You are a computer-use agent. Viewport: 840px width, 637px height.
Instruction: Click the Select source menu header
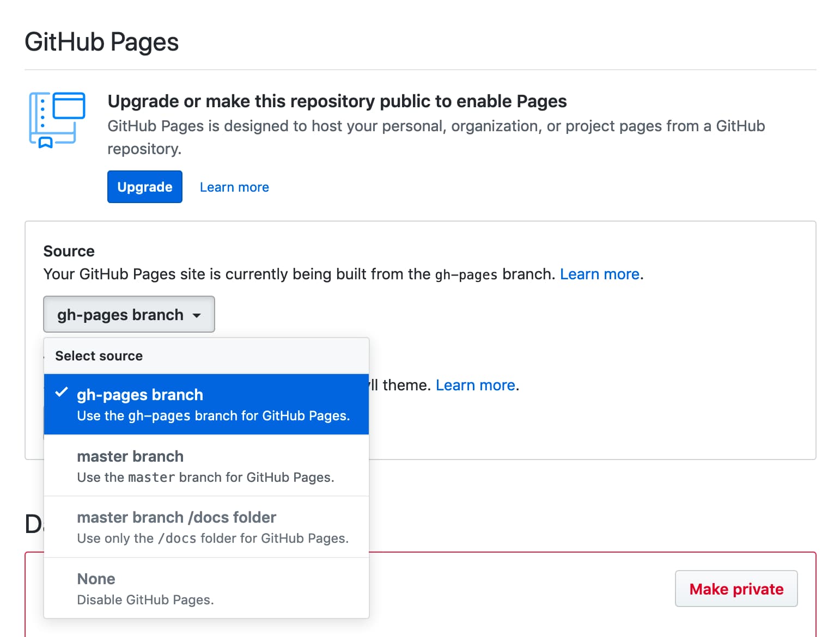pyautogui.click(x=99, y=356)
